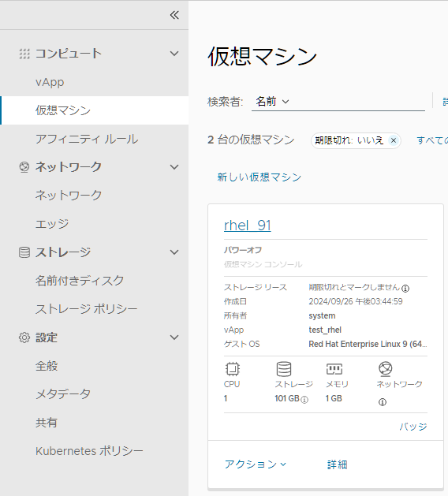Image resolution: width=448 pixels, height=496 pixels.
Task: Click the ゲスト OS label
Action: pos(241,344)
